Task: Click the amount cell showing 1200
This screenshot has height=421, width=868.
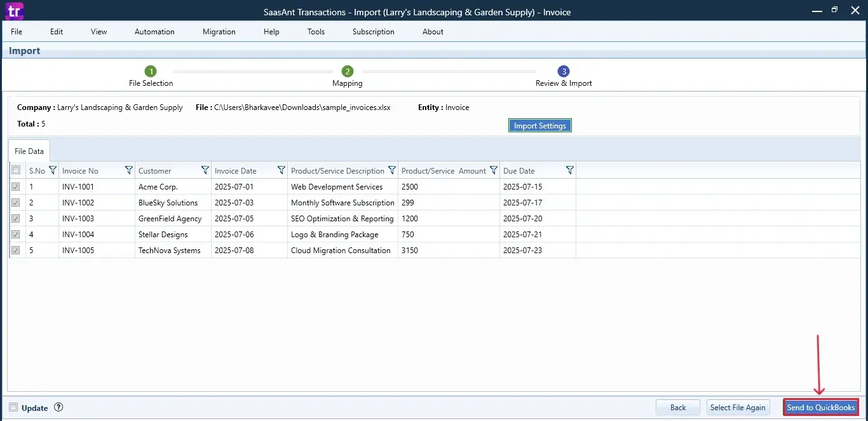Action: point(449,219)
